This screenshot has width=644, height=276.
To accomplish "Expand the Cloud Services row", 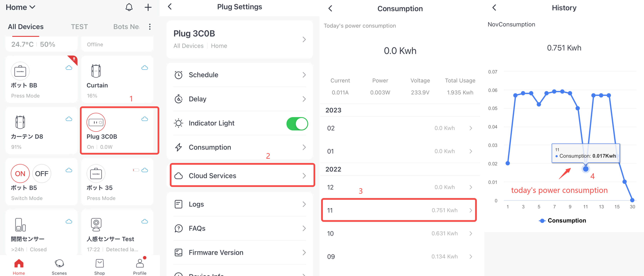I will click(x=242, y=176).
